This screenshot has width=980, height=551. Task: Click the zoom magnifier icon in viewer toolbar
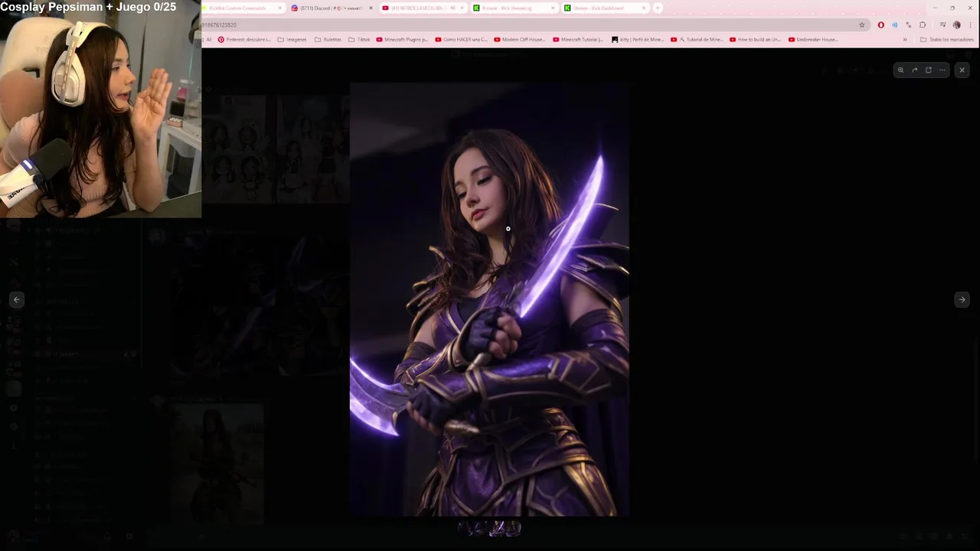pyautogui.click(x=900, y=70)
